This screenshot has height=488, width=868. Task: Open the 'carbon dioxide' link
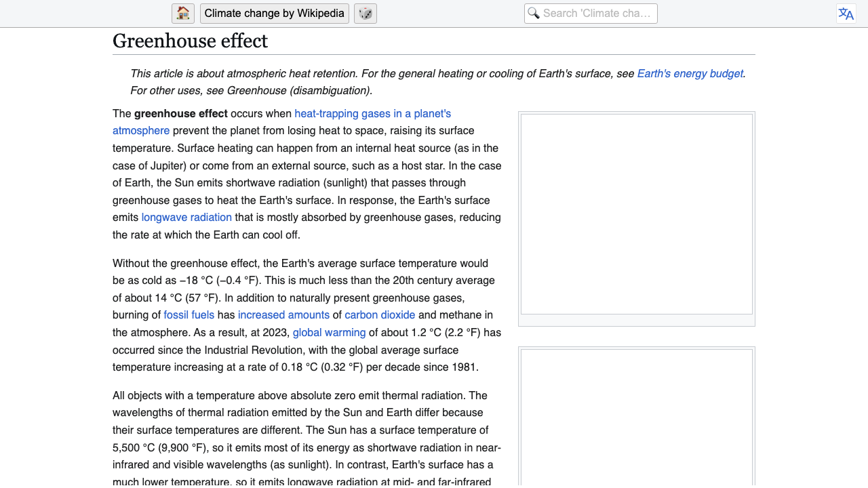(x=380, y=315)
